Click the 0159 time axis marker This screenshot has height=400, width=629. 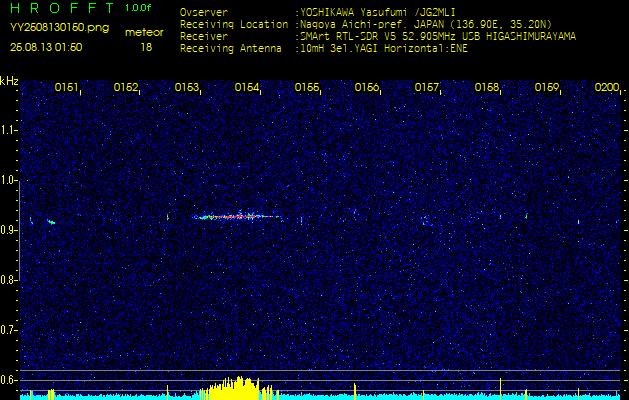coord(547,87)
